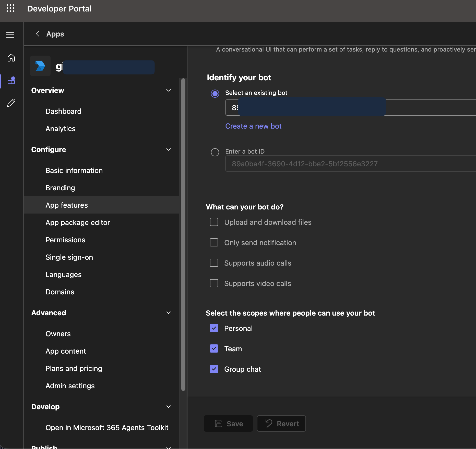Open Permissions page
This screenshot has height=449, width=476.
65,240
